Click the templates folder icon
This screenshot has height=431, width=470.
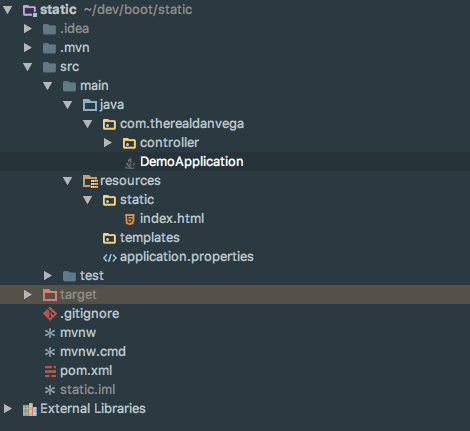point(109,238)
